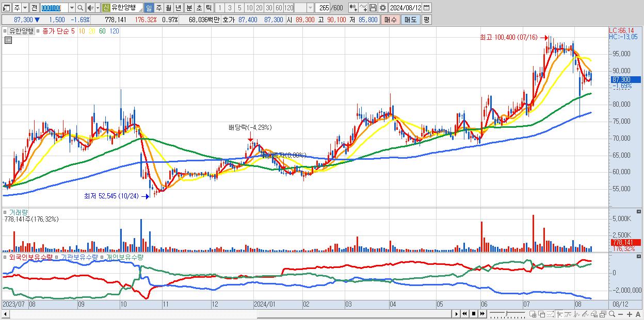This screenshot has width=644, height=320.
Task: Click the window layout icon at top-left corner
Action: 6,8
